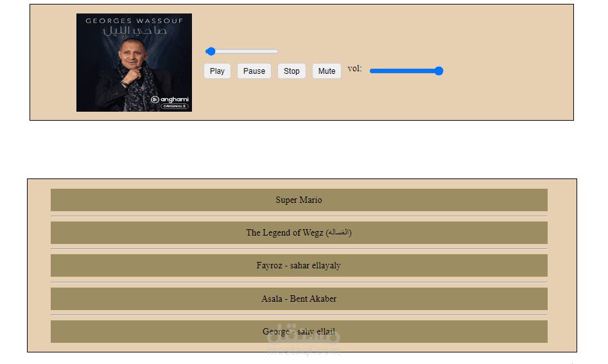The image size is (608, 364).
Task: Click the volume slider's round handle
Action: [439, 71]
